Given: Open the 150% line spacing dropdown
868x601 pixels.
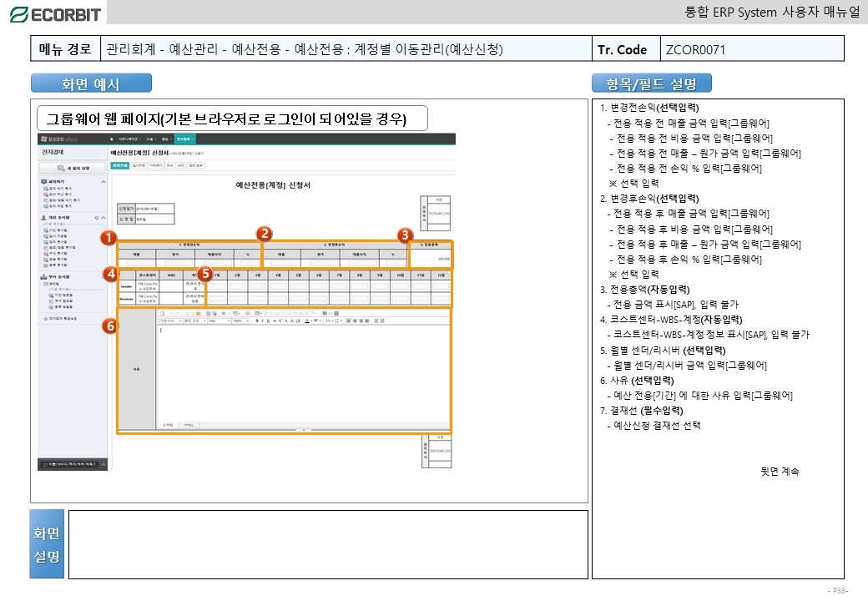Looking at the screenshot, I should tap(240, 321).
